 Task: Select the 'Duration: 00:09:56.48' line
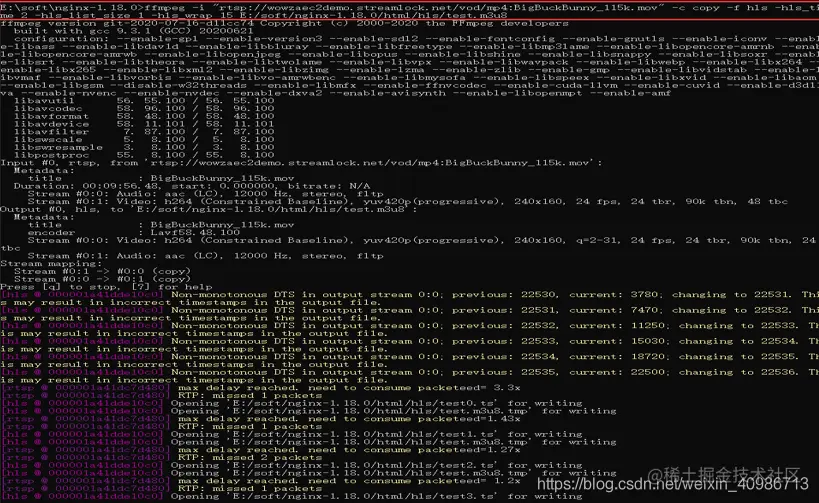pyautogui.click(x=192, y=186)
